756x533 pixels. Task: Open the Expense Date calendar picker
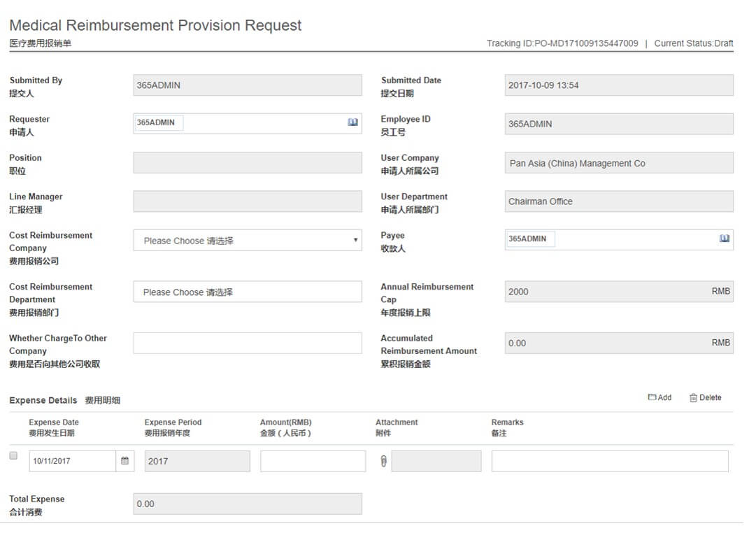pos(125,461)
